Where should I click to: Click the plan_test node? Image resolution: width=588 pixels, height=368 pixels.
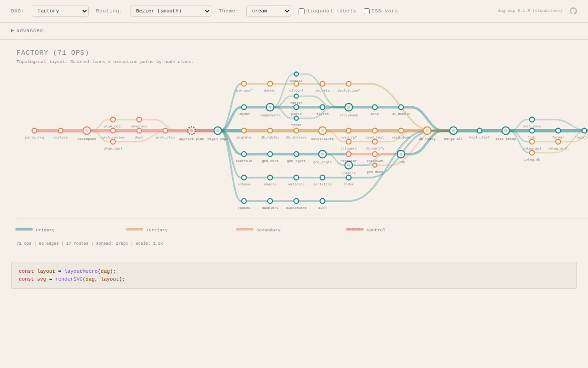click(113, 120)
